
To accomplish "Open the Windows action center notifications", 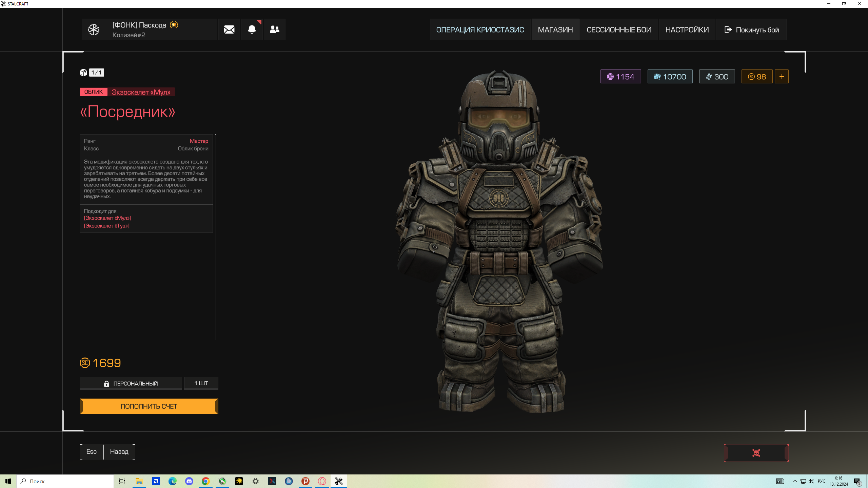I will click(858, 481).
